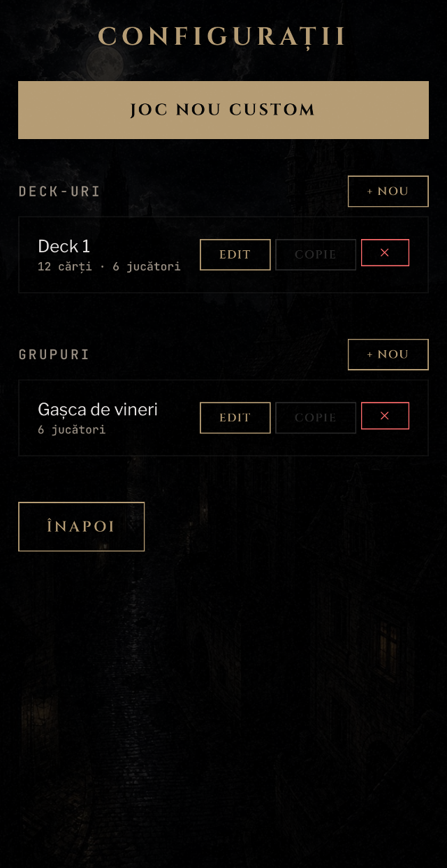Click the '12 cărți · 6 jucători' subtitle
The width and height of the screenshot is (447, 868).
pos(109,267)
